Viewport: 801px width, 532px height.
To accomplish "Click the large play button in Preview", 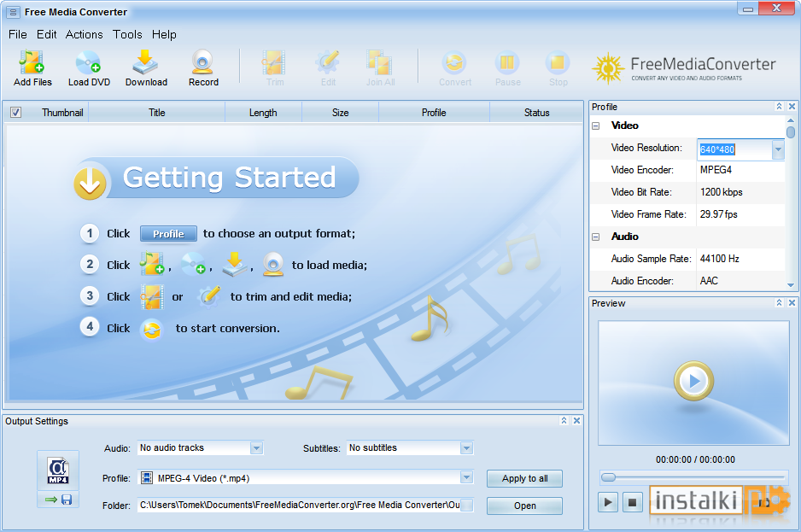I will coord(693,381).
